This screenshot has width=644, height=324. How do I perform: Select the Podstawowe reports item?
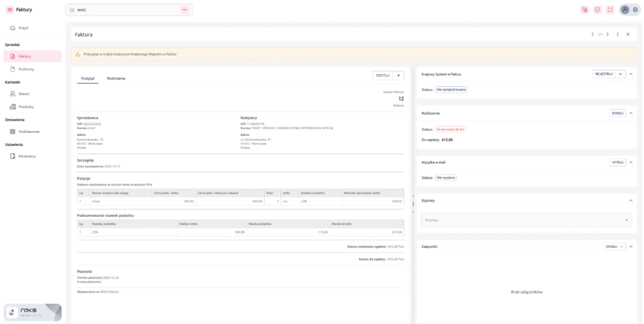(29, 131)
